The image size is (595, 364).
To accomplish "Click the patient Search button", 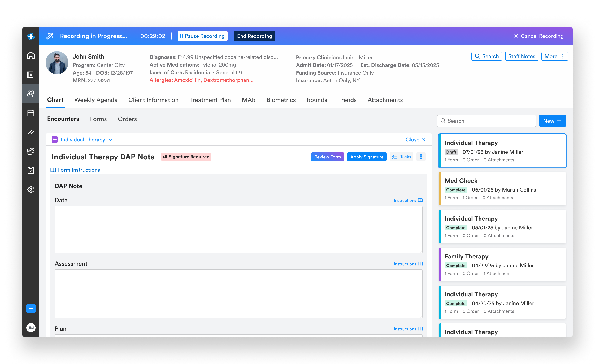I will point(487,56).
